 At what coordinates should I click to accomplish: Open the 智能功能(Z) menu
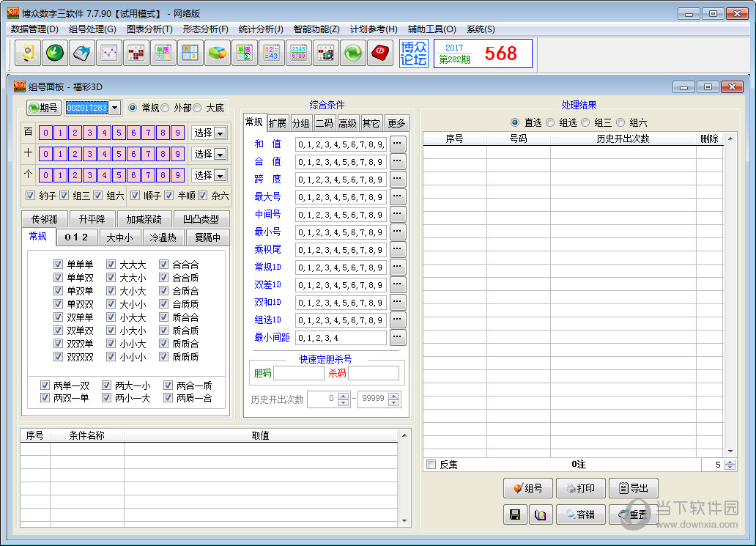pos(316,29)
